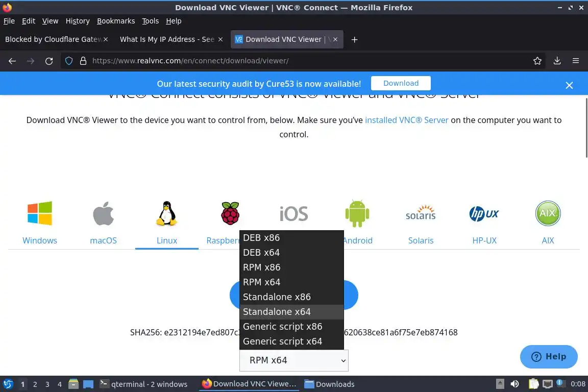Open the Firefox hamburger menu
588x392 pixels.
(576, 61)
